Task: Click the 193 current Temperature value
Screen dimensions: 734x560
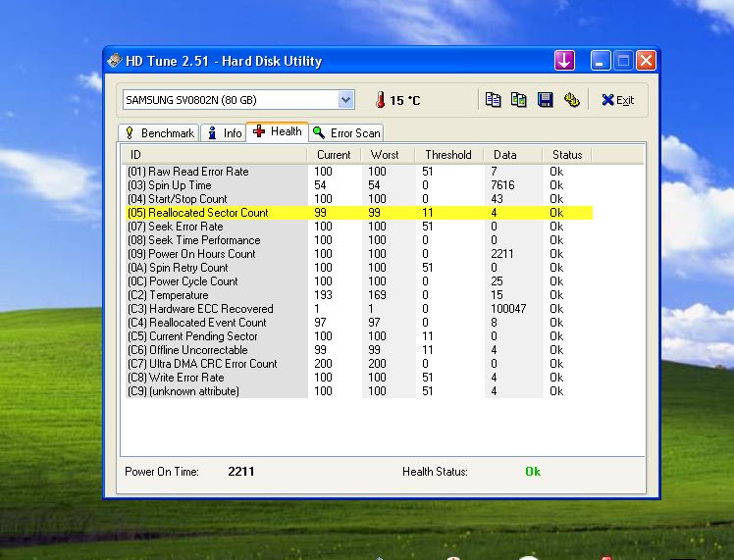Action: 323,295
